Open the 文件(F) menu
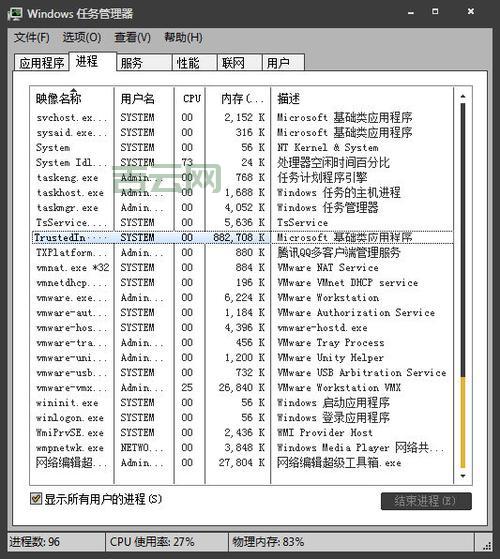This screenshot has height=559, width=500. tap(32, 37)
